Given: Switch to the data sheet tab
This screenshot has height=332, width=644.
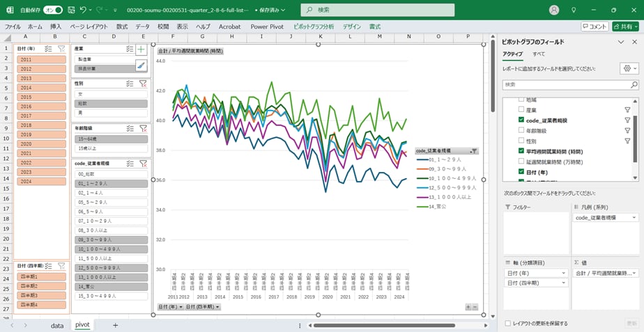Looking at the screenshot, I should point(57,325).
